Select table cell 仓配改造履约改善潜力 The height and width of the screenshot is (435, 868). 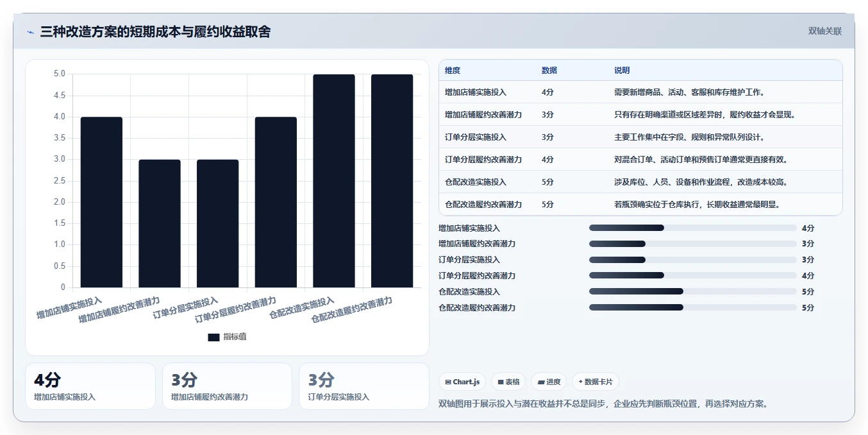coord(483,205)
